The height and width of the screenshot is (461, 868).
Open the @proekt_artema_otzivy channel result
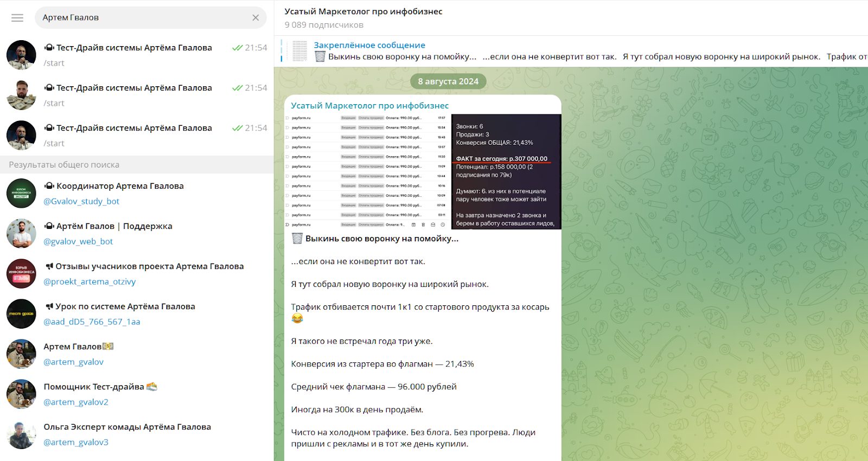pos(137,273)
